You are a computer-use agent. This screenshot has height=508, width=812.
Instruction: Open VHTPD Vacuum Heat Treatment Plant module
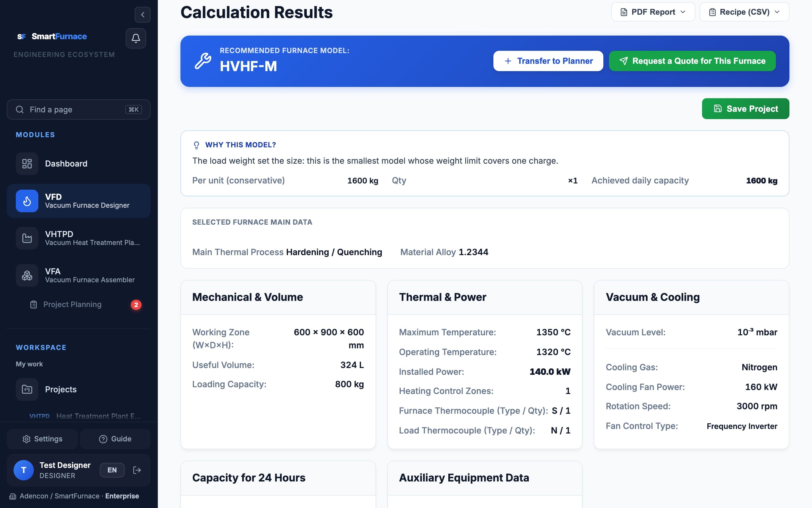tap(78, 238)
